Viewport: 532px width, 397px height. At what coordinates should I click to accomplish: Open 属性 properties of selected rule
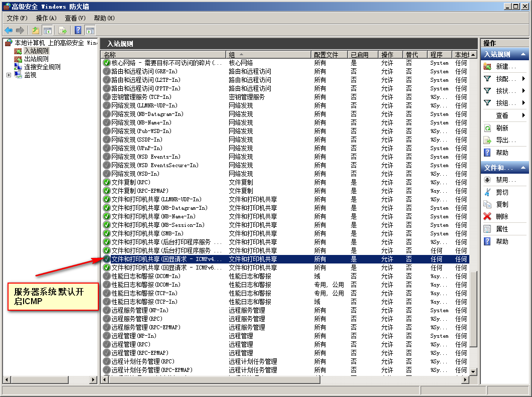point(502,229)
